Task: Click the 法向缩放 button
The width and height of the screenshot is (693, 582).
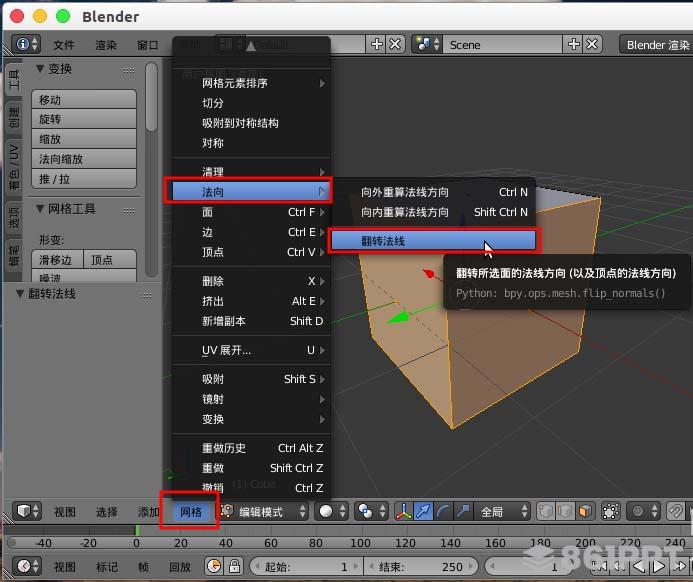Action: click(84, 159)
